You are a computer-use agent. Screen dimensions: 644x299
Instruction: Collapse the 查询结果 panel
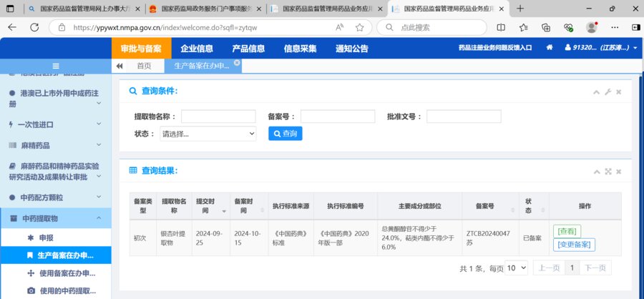click(x=597, y=172)
